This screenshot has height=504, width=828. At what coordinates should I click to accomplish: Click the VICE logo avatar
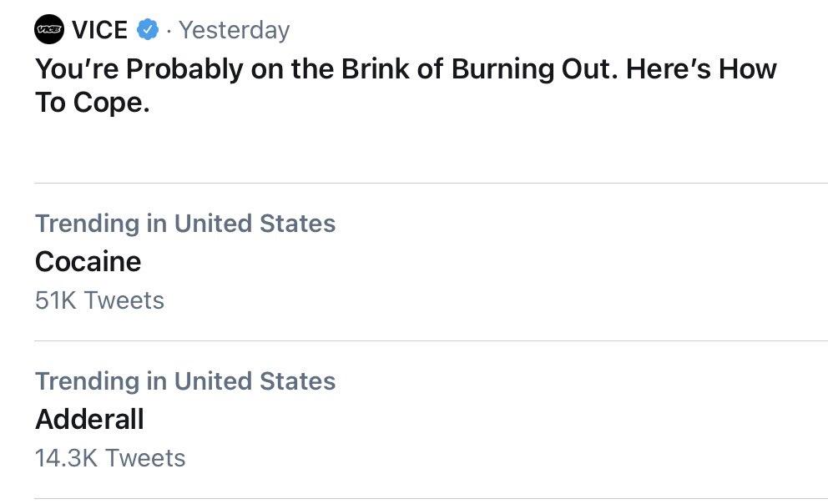(x=49, y=31)
